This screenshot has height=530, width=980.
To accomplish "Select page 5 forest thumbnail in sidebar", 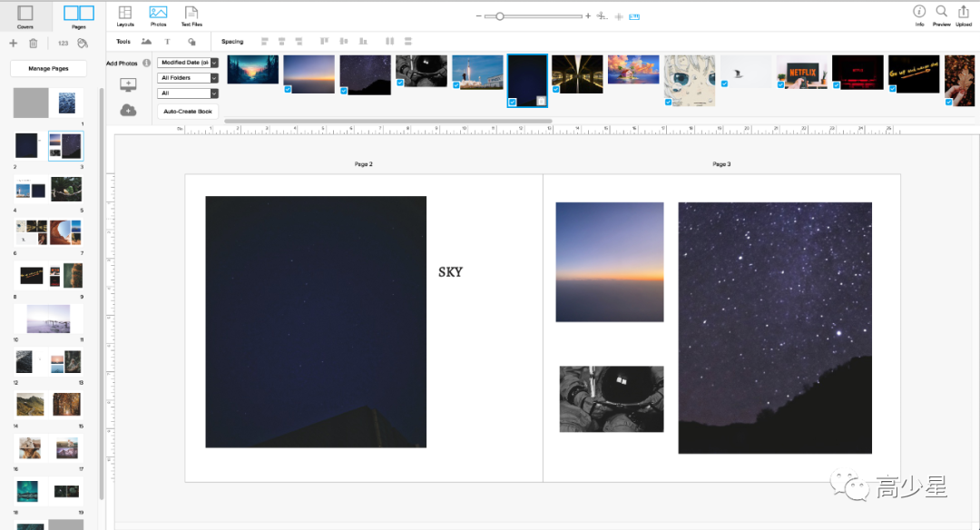I will 66,189.
